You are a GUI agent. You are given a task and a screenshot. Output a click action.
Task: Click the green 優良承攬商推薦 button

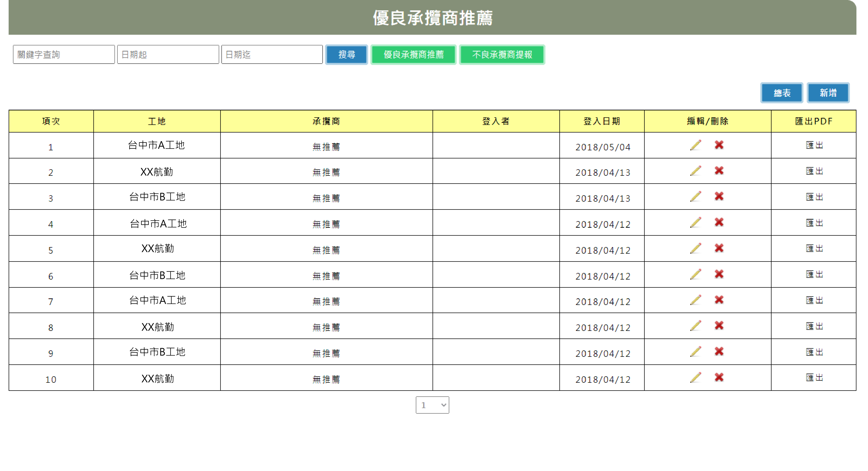413,55
